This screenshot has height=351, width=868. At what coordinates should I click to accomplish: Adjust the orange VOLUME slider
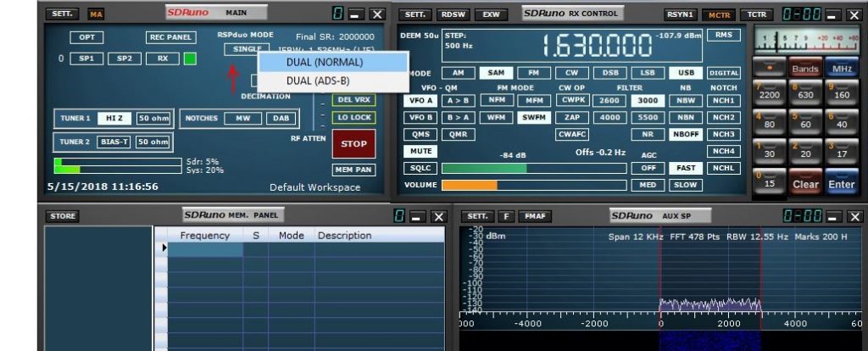pos(534,185)
